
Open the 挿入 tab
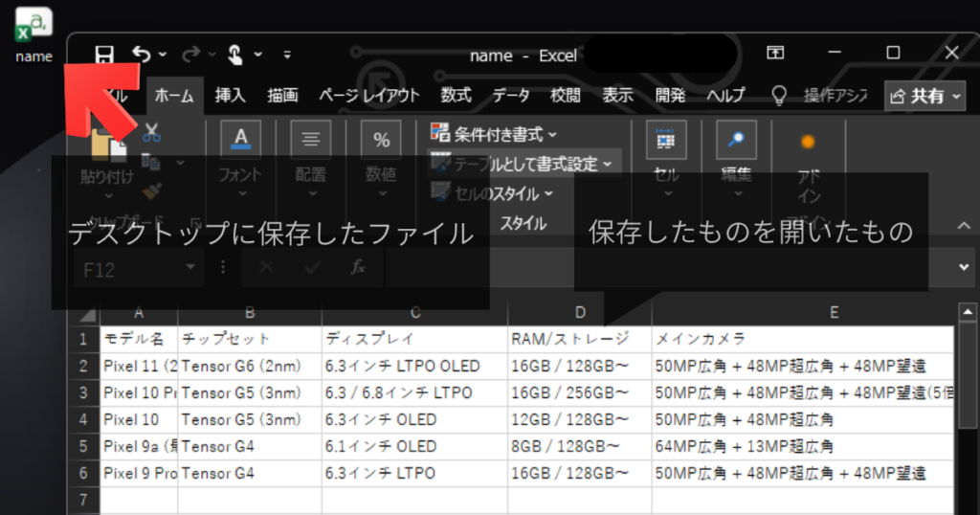point(230,96)
